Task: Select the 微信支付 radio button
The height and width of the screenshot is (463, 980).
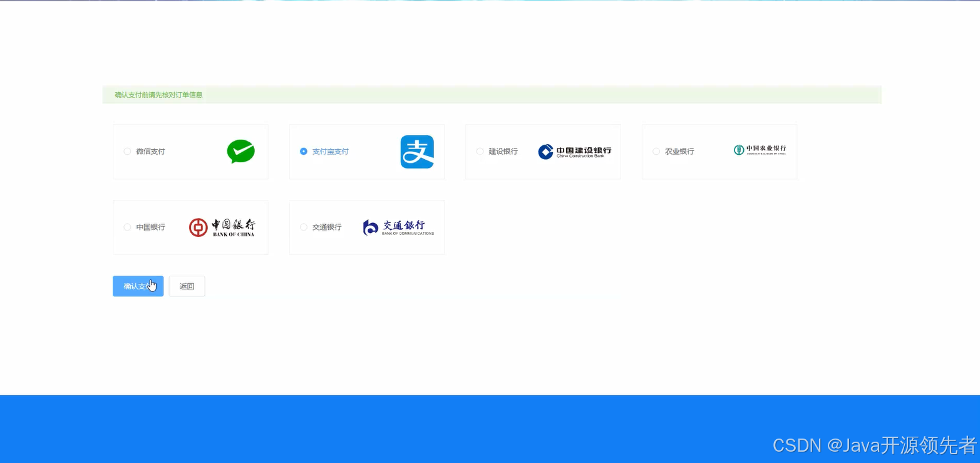Action: [x=127, y=151]
